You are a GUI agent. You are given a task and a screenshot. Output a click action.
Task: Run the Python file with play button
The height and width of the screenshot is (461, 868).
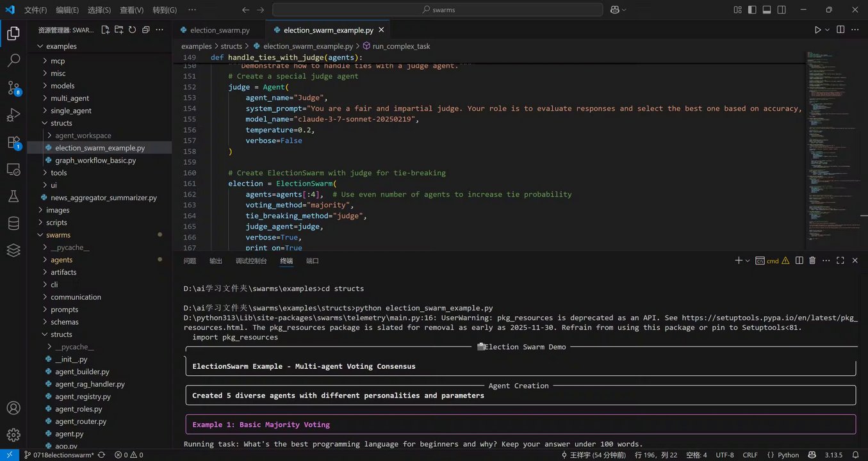(x=817, y=29)
